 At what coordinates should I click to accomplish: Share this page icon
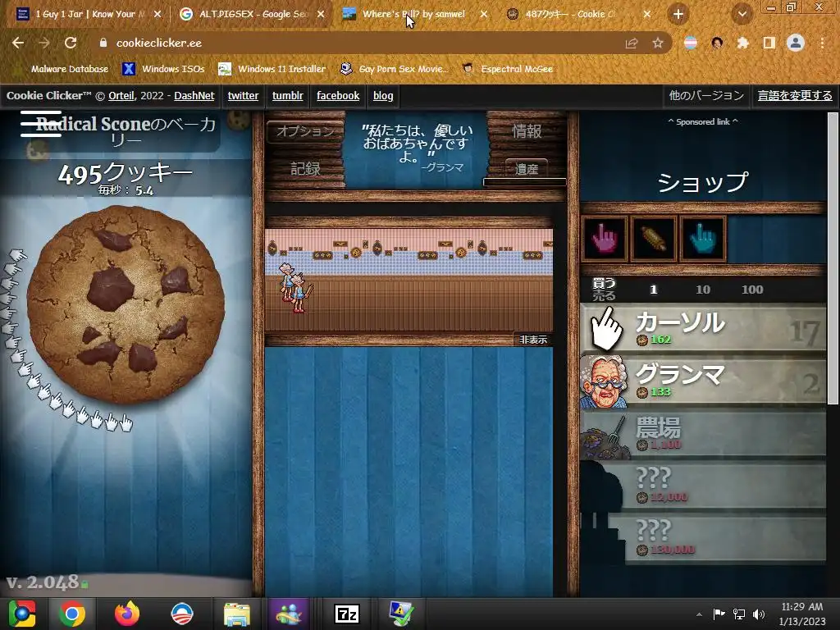pyautogui.click(x=632, y=43)
